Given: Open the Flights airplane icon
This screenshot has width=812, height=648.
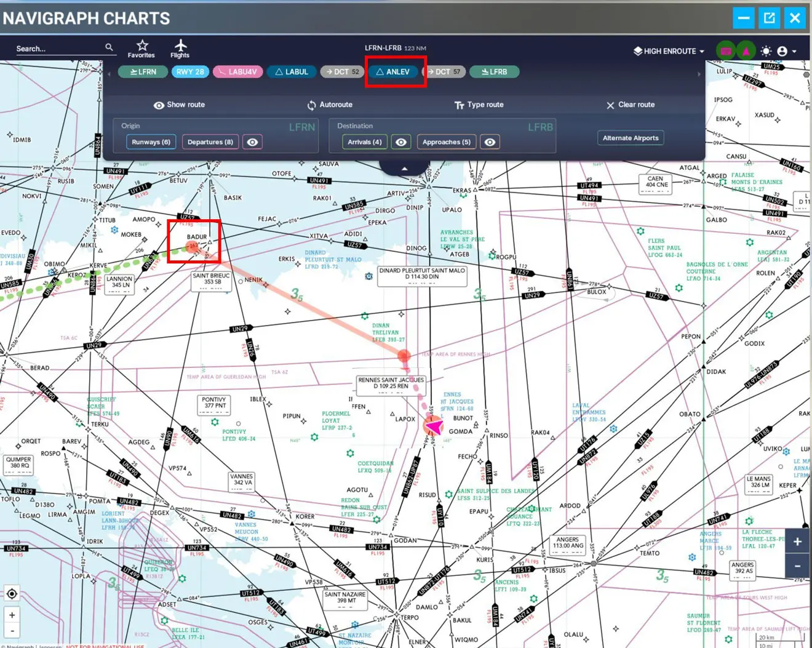Looking at the screenshot, I should click(x=180, y=49).
